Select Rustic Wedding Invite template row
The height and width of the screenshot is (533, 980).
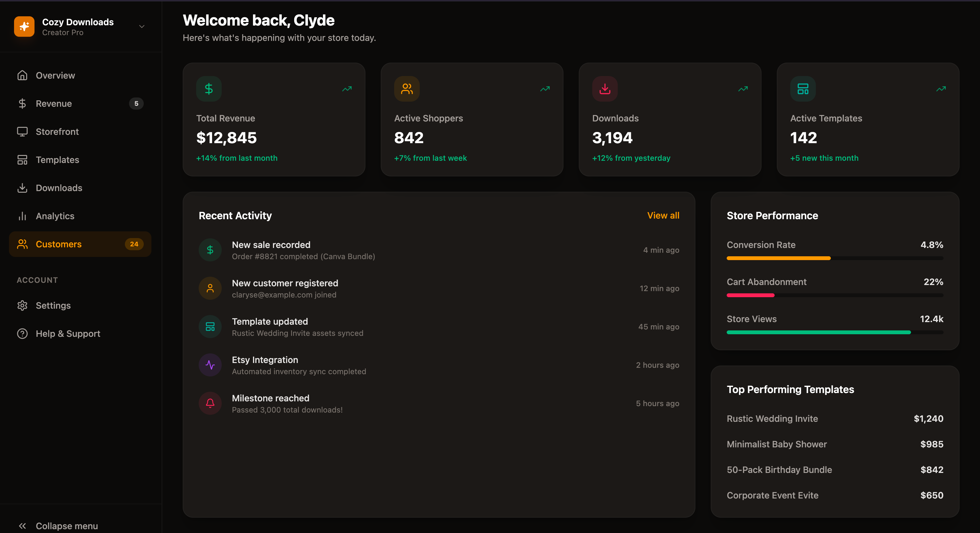point(835,419)
